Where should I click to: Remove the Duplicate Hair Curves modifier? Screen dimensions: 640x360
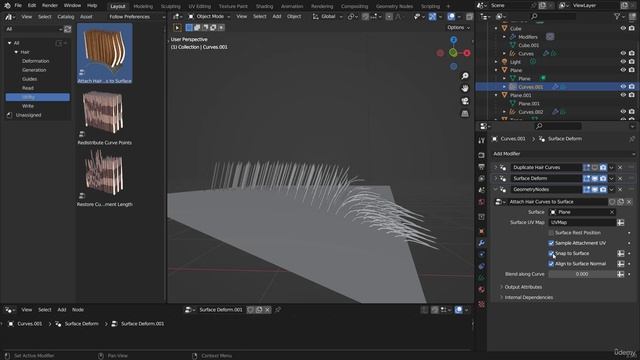(x=620, y=167)
